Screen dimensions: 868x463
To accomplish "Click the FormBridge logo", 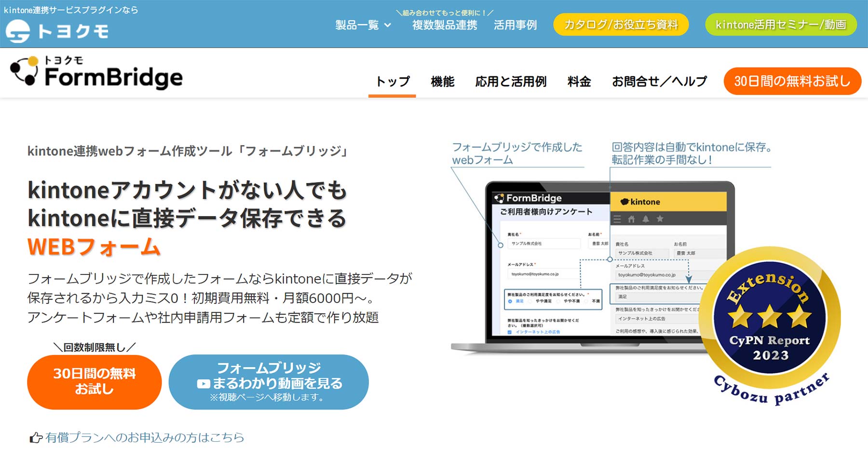I will coord(96,72).
